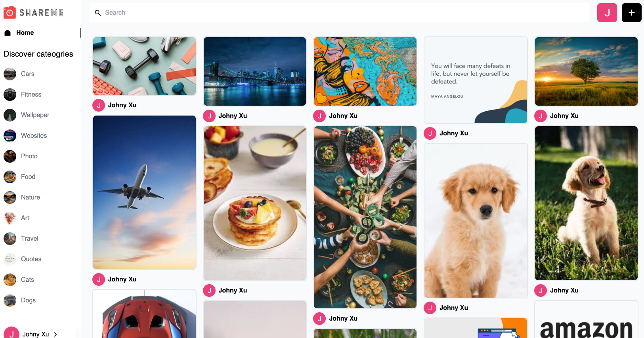Click the search magnifier icon
The height and width of the screenshot is (338, 644).
click(98, 13)
